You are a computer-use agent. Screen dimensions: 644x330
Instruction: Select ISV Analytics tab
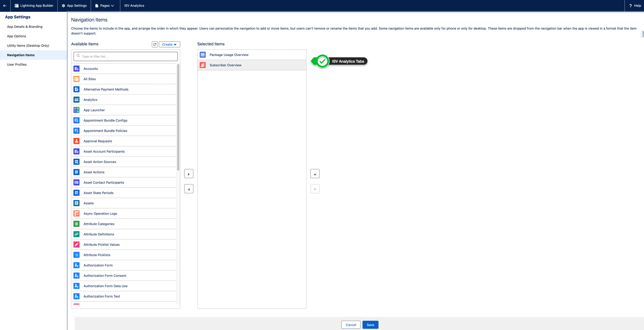point(134,6)
